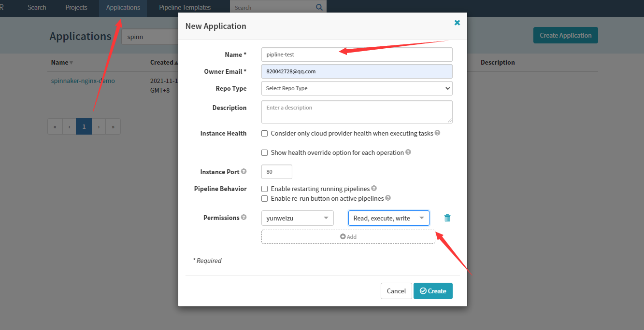Delete the yunweizu permission row
This screenshot has width=644, height=330.
click(x=447, y=218)
